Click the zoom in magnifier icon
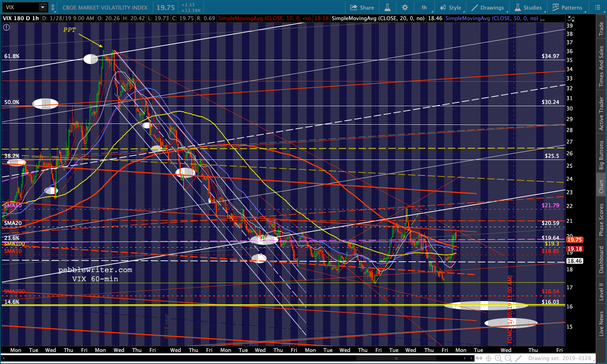Screen dimensions: 607x364 point(498,358)
